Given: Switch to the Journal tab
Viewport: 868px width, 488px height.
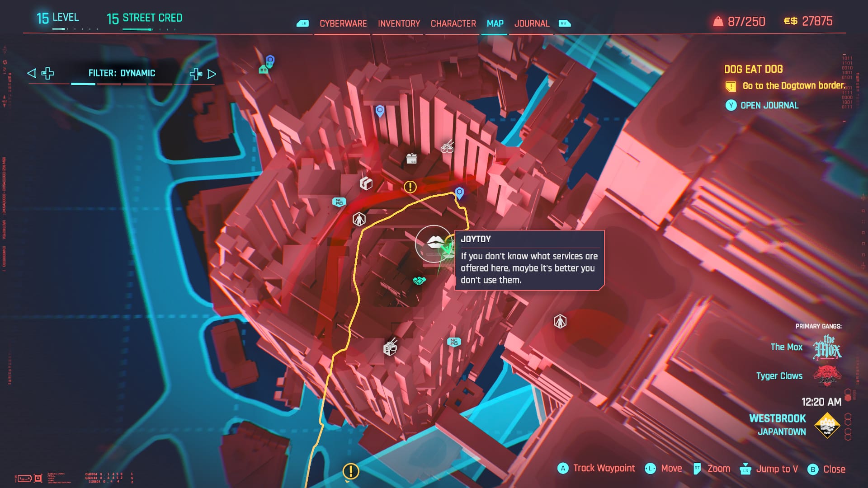Looking at the screenshot, I should 532,23.
